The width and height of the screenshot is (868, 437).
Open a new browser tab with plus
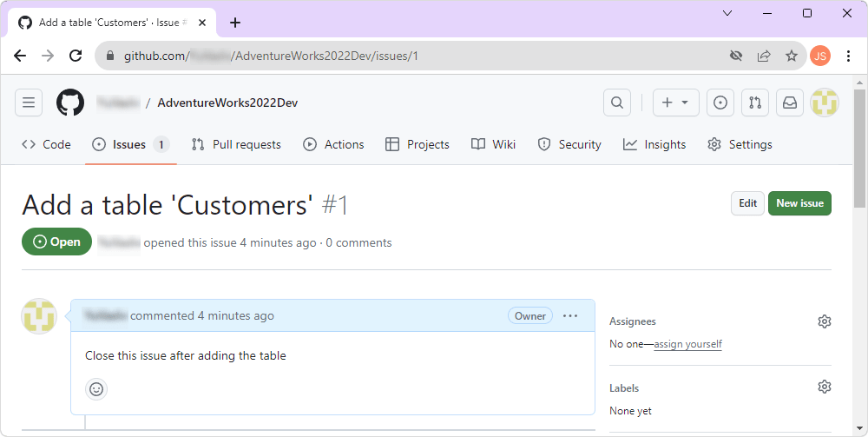235,23
